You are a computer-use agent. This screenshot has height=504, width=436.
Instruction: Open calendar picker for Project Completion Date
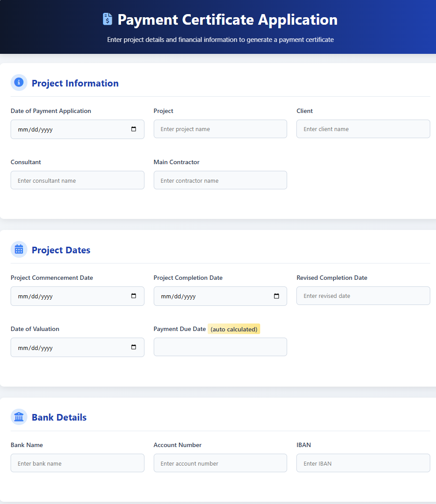(x=277, y=296)
